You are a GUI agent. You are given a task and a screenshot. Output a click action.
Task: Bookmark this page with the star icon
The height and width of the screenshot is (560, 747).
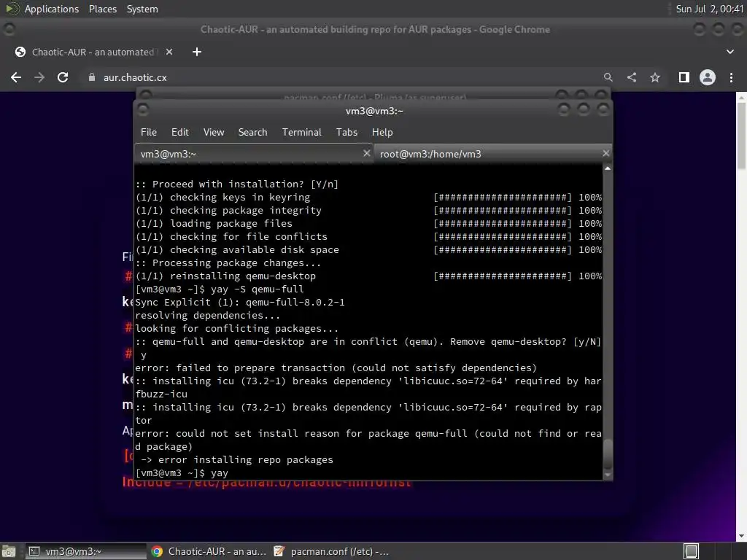point(655,77)
